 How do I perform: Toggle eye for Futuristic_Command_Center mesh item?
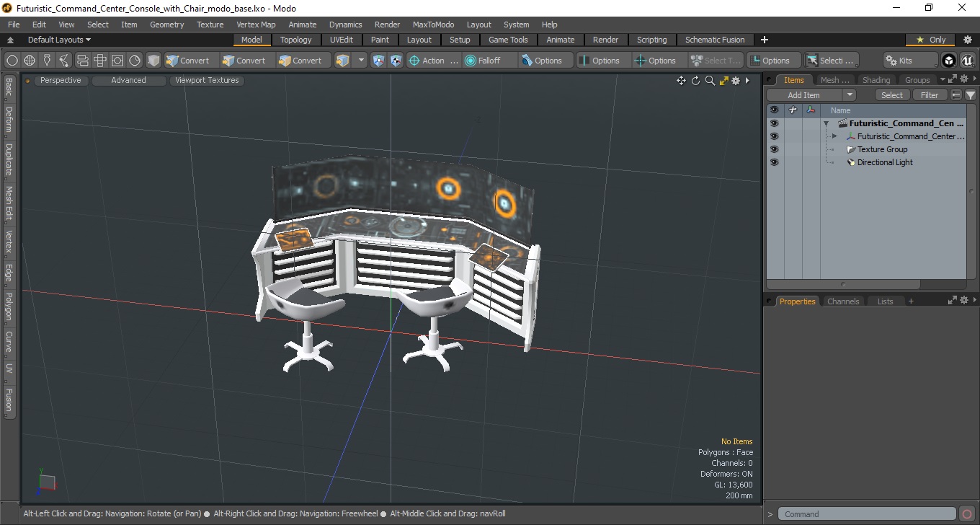pyautogui.click(x=774, y=136)
